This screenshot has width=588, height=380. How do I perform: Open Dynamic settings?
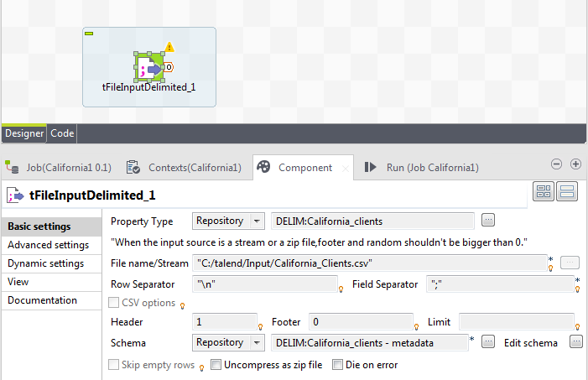52,263
